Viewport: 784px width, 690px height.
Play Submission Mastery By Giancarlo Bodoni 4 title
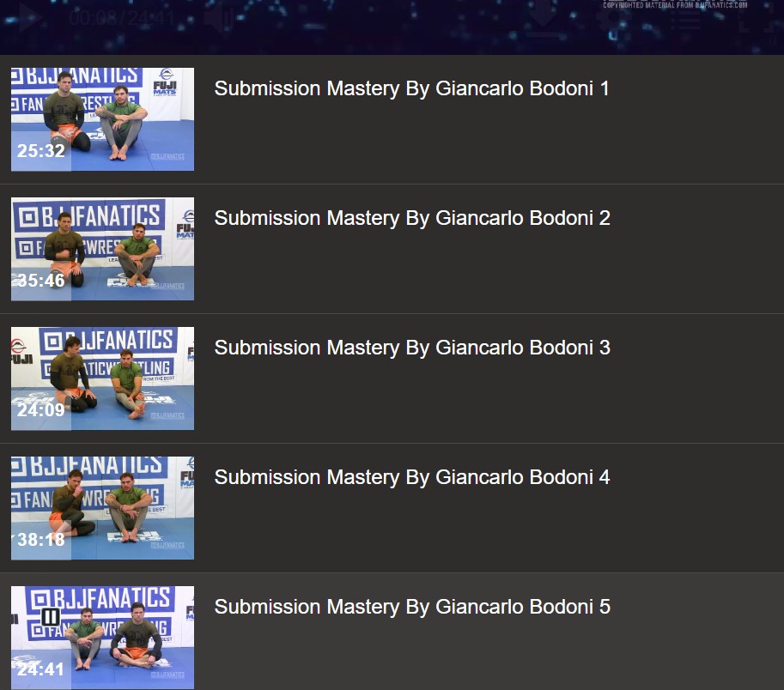[412, 477]
